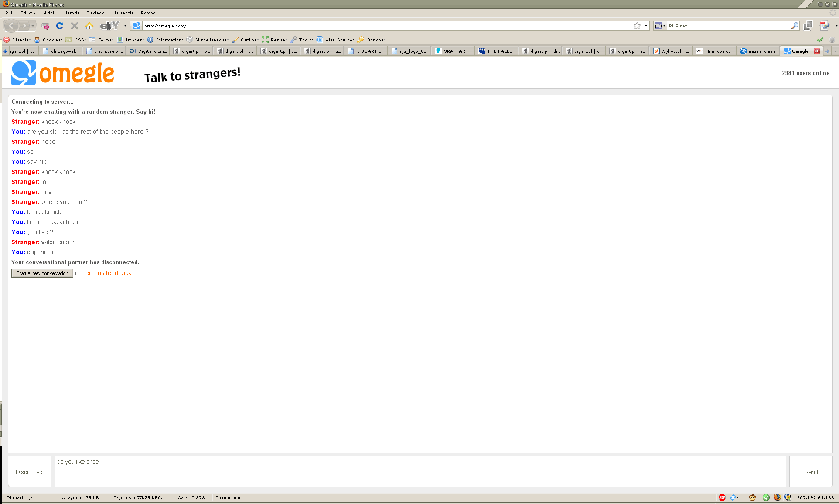Open the Images dropdown
The height and width of the screenshot is (504, 839).
131,40
